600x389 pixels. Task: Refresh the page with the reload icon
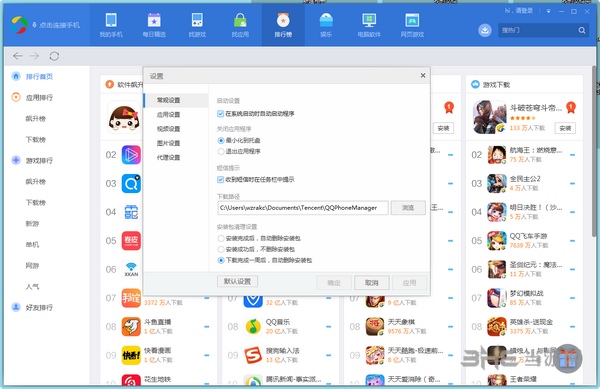tap(54, 56)
